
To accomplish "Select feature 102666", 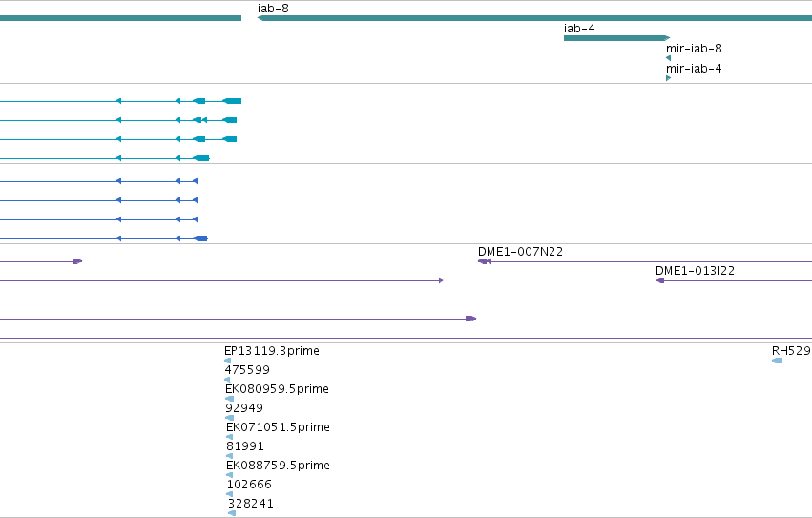I will (x=249, y=485).
